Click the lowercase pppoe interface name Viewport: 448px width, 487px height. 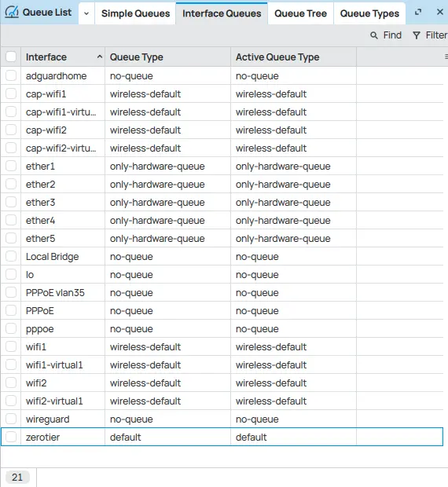point(40,329)
